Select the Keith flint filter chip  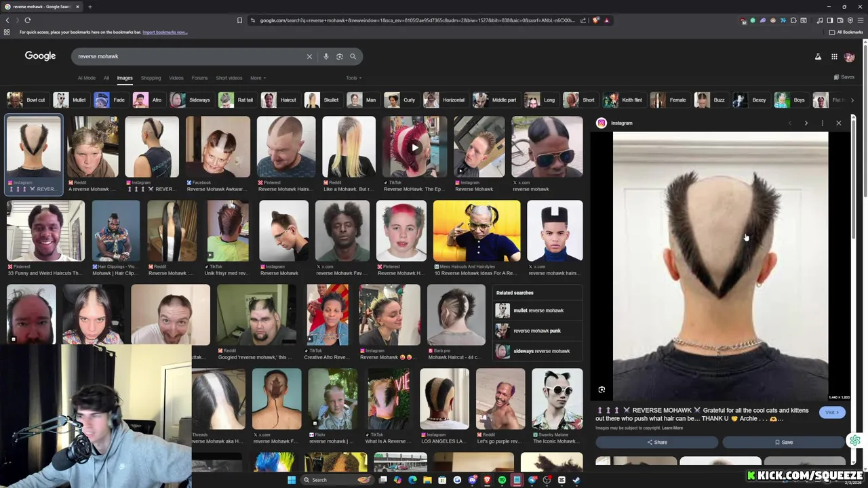pos(623,100)
